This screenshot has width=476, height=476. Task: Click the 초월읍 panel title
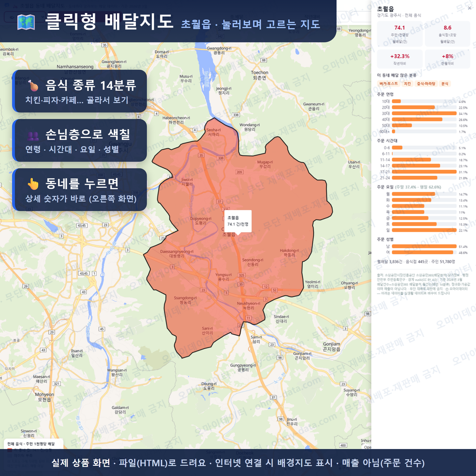pos(385,9)
